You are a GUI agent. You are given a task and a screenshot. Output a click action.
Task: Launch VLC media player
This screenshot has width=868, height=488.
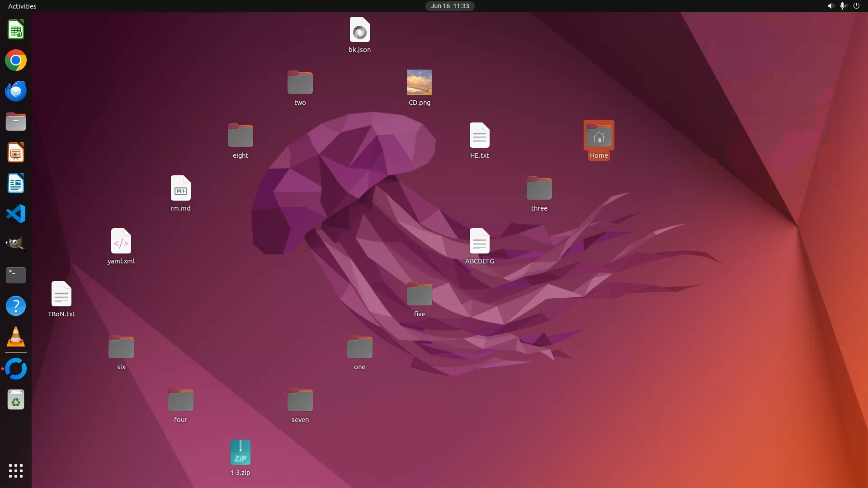16,337
